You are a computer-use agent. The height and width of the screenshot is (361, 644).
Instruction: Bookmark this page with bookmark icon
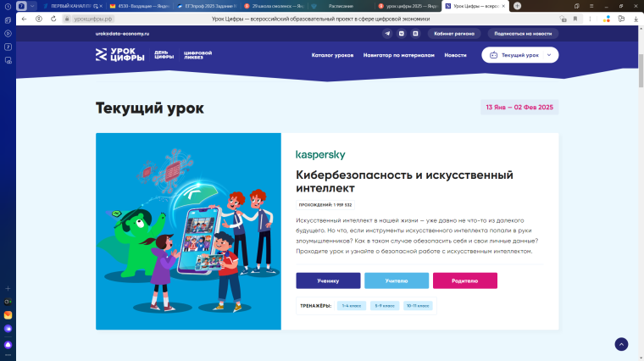click(x=575, y=19)
